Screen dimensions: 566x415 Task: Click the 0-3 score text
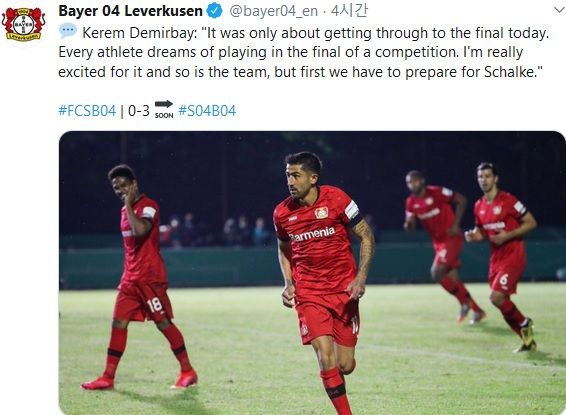[x=139, y=111]
